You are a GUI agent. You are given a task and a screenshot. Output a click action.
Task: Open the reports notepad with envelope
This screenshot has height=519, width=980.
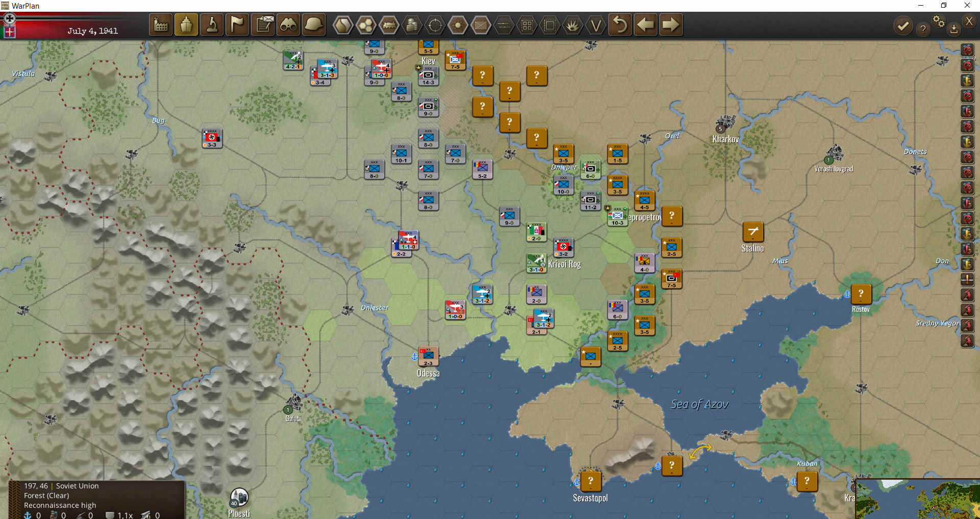click(263, 24)
